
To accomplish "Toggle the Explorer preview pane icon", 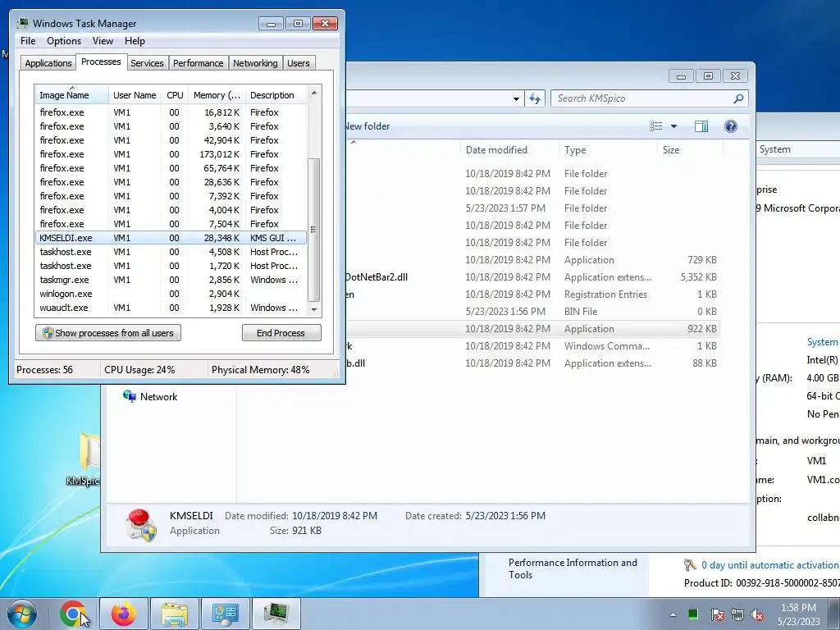I will click(701, 126).
